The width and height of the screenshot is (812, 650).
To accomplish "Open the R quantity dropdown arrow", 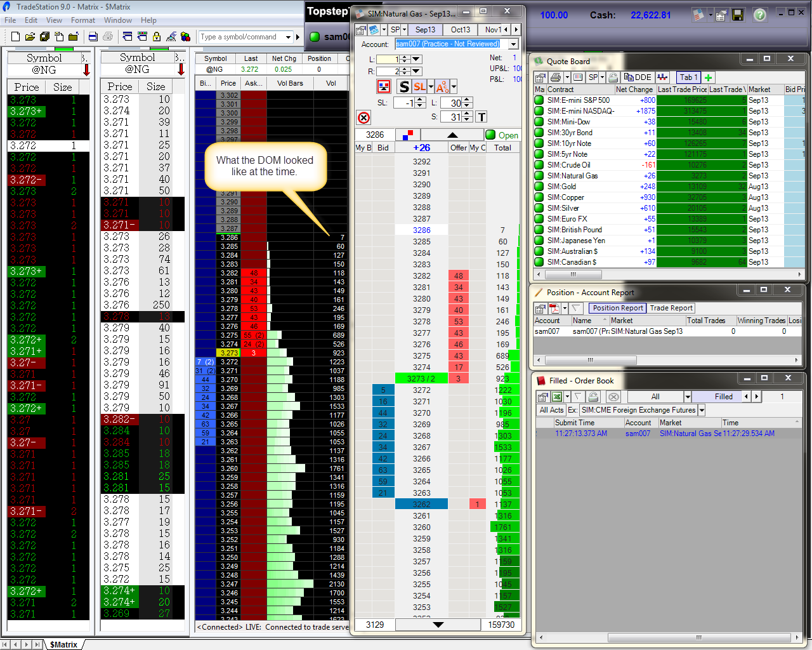I will pyautogui.click(x=416, y=71).
